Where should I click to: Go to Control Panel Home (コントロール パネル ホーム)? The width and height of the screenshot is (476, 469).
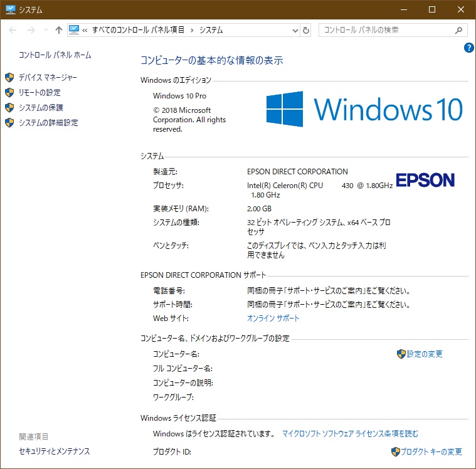tap(55, 55)
